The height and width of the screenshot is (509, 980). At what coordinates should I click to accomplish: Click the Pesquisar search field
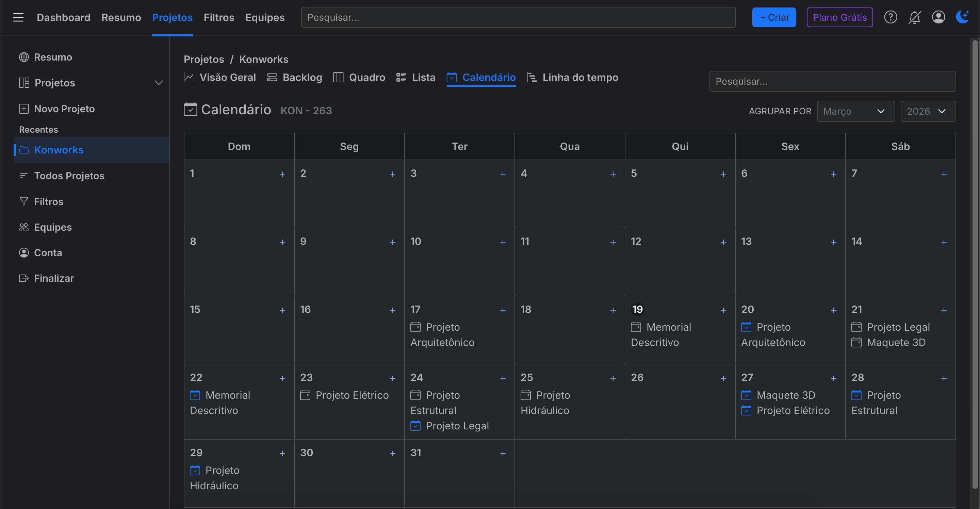(x=517, y=17)
